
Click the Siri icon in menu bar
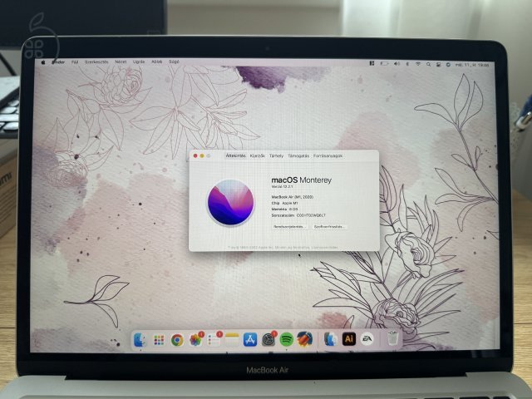coord(448,65)
